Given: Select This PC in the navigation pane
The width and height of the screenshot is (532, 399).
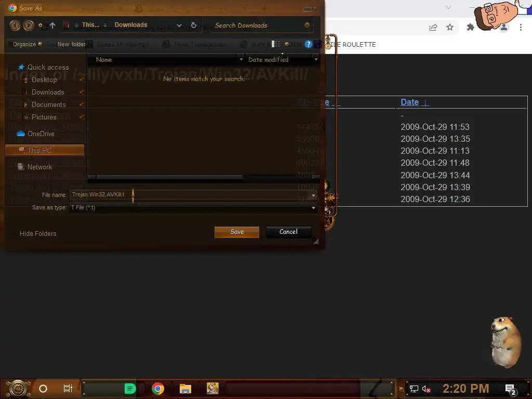Looking at the screenshot, I should coord(45,150).
